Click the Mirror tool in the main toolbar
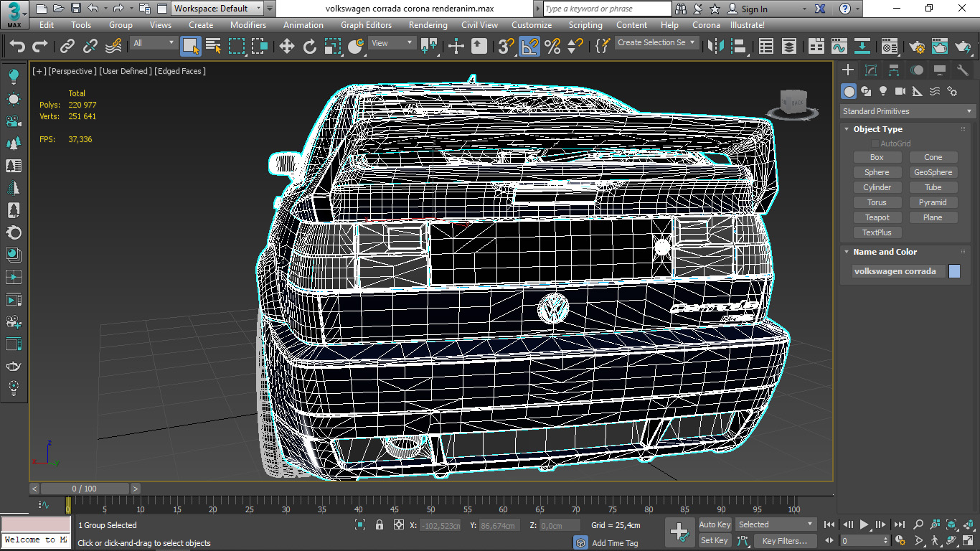980x551 pixels. click(x=715, y=47)
